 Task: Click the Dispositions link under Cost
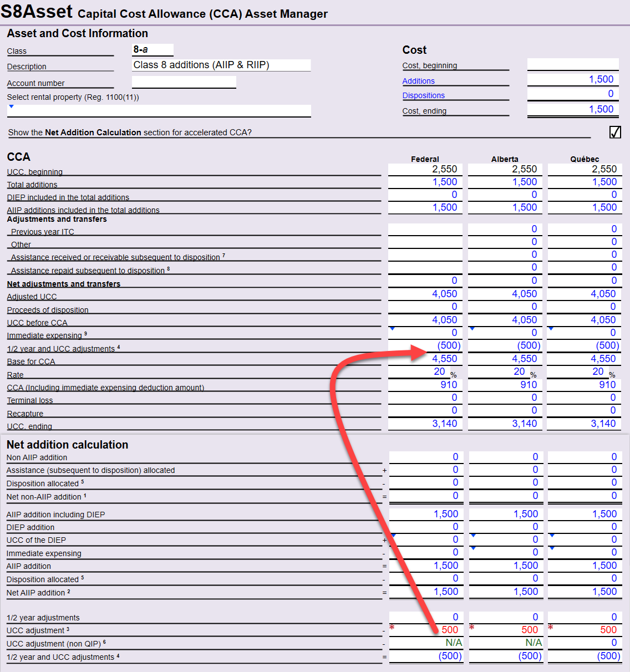[424, 95]
